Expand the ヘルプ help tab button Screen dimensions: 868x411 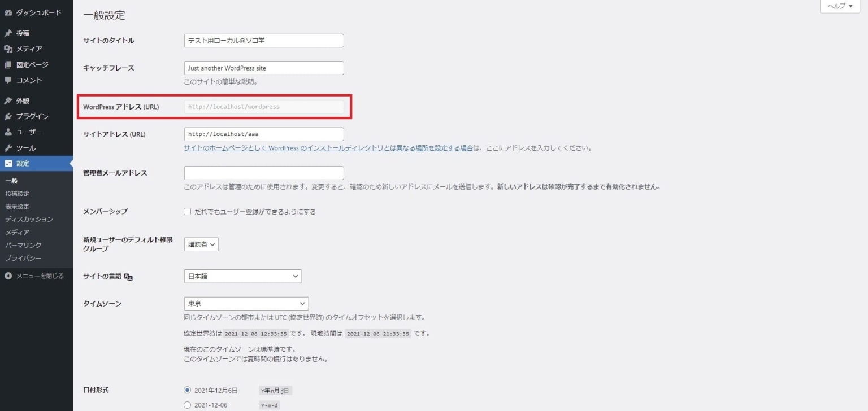point(839,6)
